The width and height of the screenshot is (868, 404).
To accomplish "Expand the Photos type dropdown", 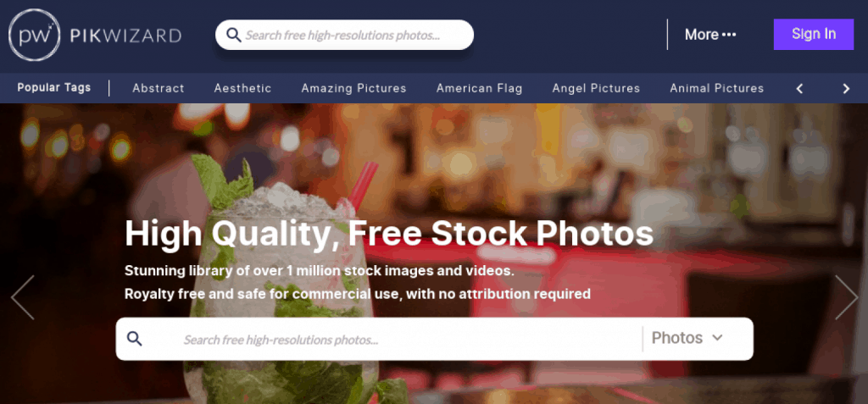I will [687, 338].
